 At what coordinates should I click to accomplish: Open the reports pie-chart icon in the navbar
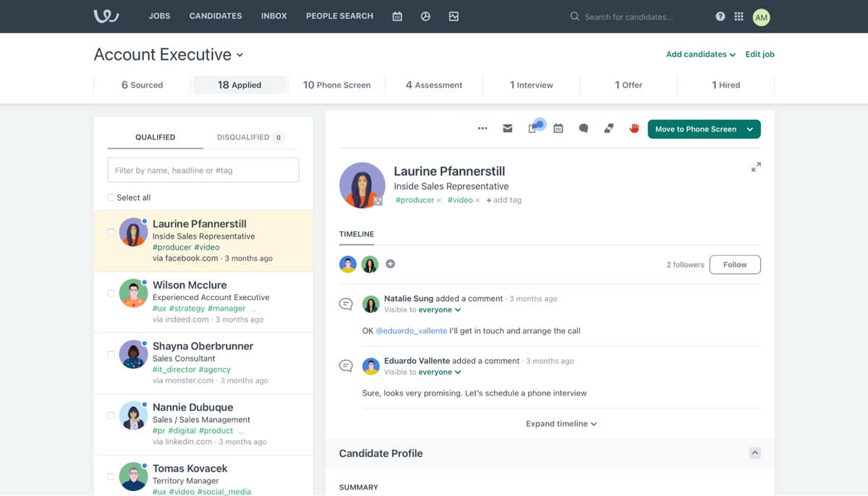(425, 15)
